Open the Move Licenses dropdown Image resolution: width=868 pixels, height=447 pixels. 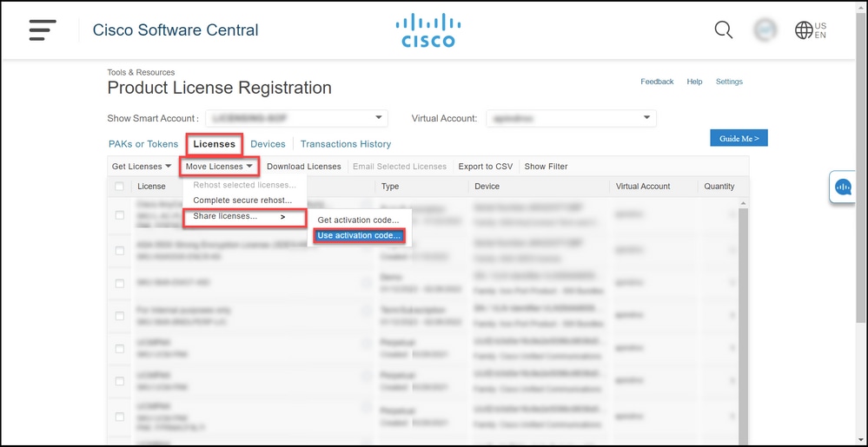point(219,167)
